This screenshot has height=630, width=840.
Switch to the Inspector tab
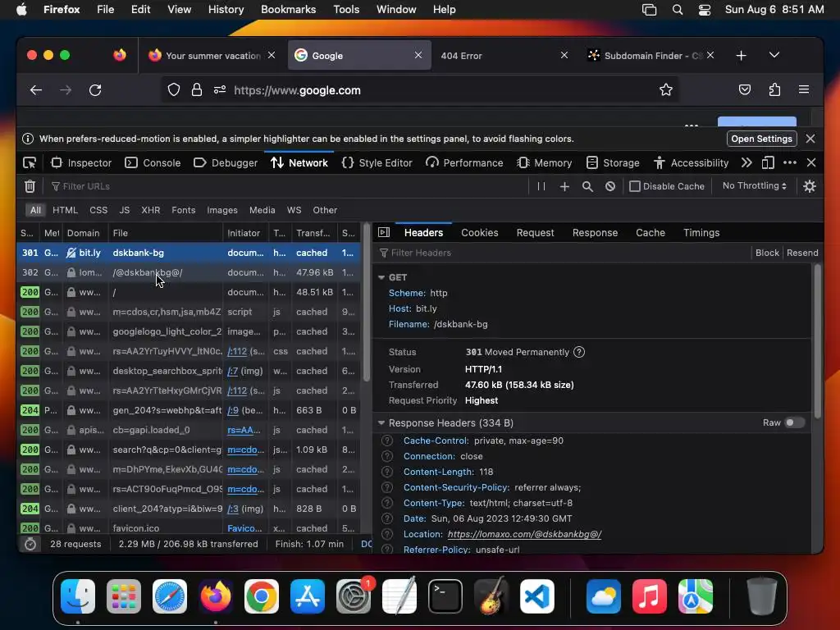tap(81, 163)
